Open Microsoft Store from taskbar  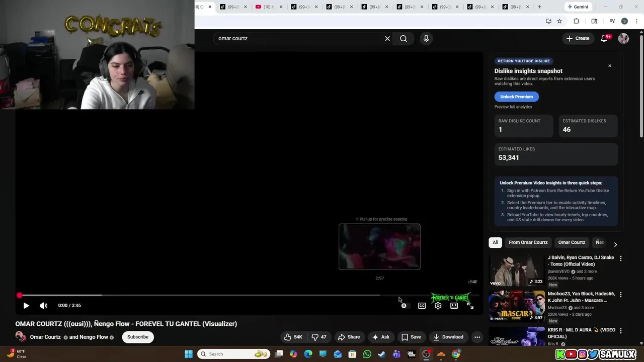coord(352,354)
